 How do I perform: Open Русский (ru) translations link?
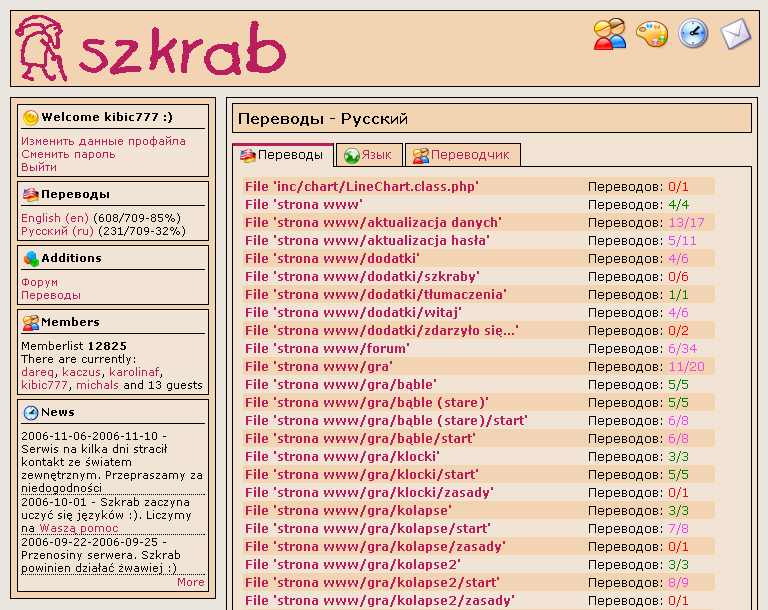click(x=57, y=231)
